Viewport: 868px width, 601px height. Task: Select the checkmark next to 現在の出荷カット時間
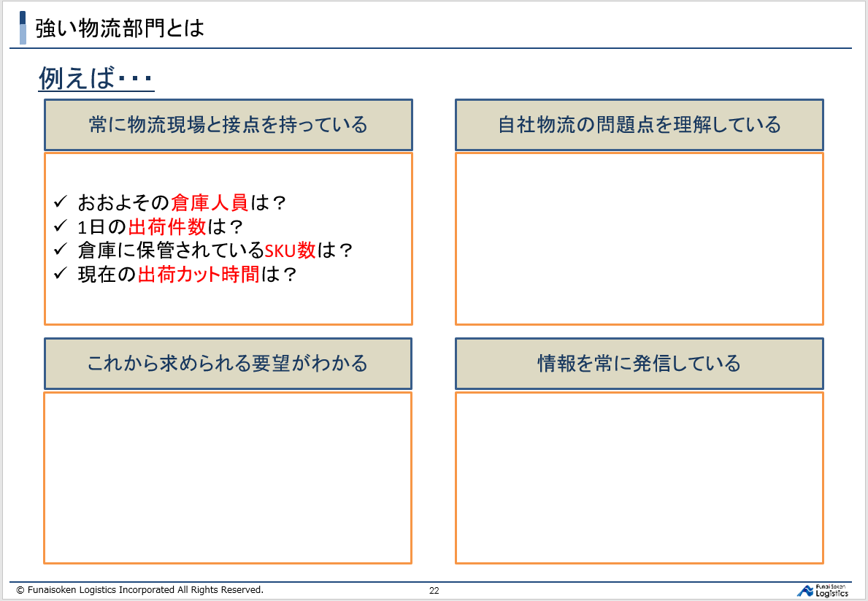pyautogui.click(x=61, y=274)
